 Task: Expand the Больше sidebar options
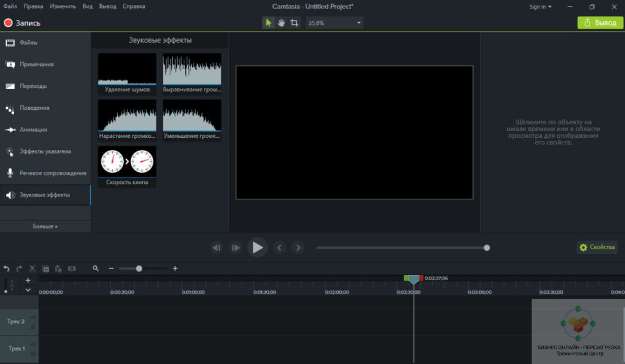(45, 226)
